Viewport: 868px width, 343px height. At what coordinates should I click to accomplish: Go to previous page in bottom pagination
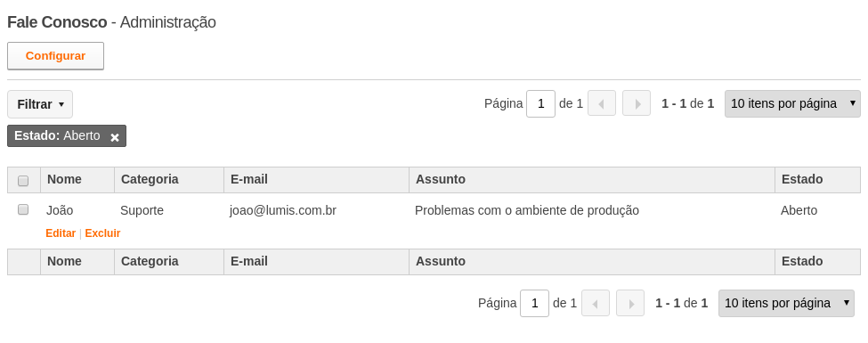596,303
